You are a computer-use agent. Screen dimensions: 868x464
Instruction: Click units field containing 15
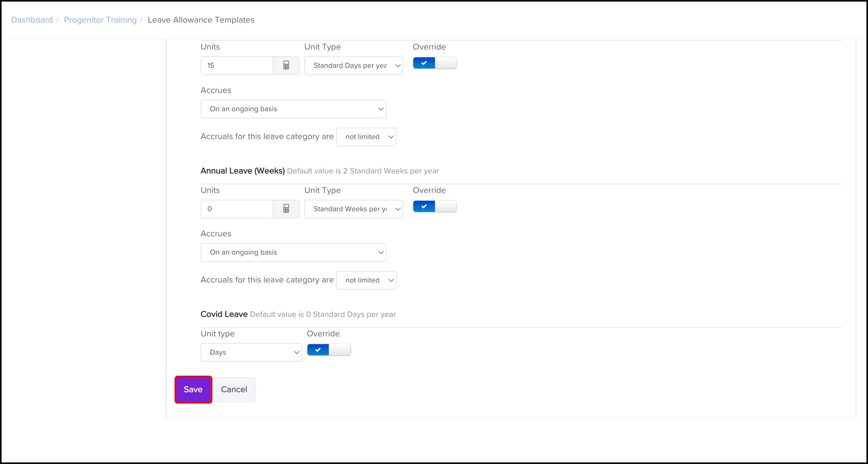point(237,65)
